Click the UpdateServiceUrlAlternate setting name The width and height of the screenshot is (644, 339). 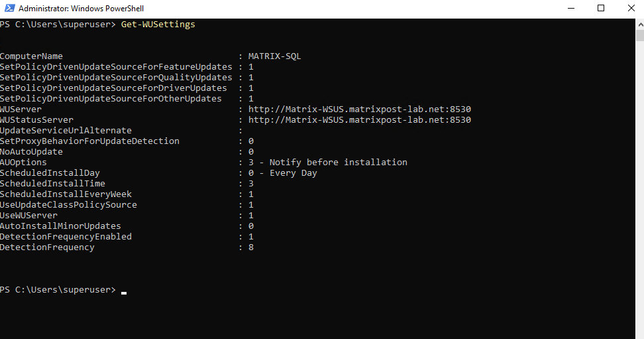click(x=66, y=131)
